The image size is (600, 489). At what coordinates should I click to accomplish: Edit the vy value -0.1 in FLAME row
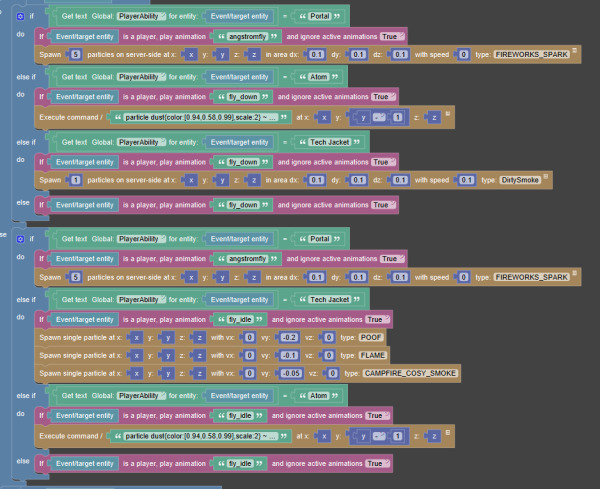click(x=289, y=355)
